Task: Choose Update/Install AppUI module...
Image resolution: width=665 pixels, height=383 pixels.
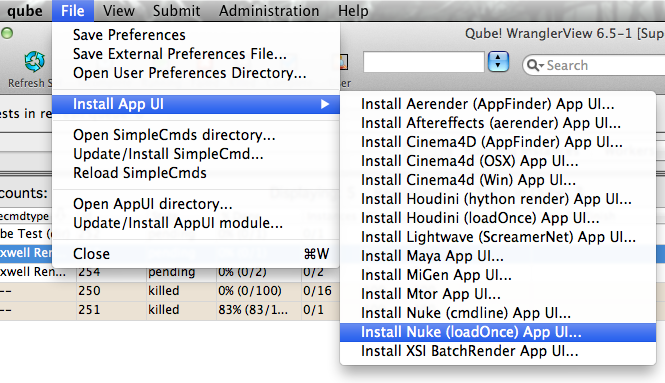Action: [196, 223]
